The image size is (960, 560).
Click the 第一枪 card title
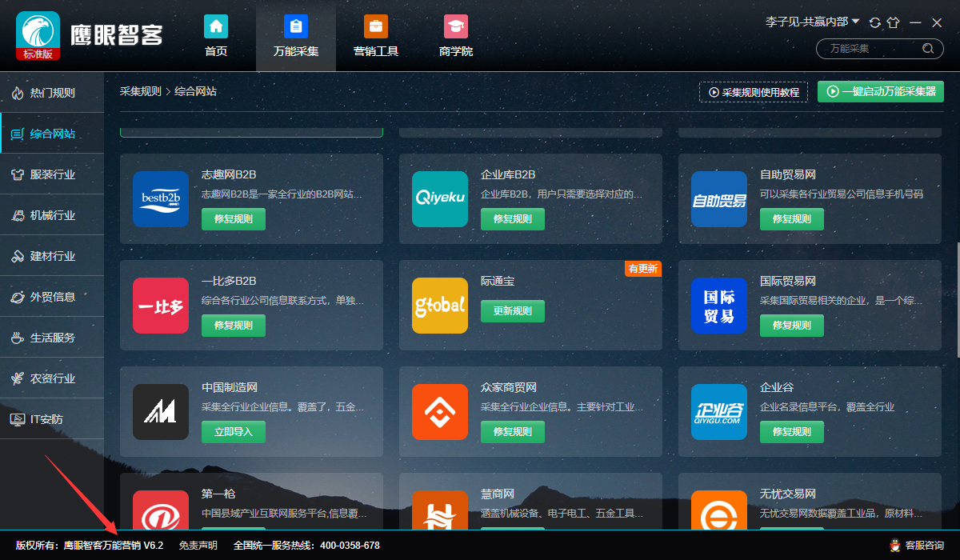[218, 494]
